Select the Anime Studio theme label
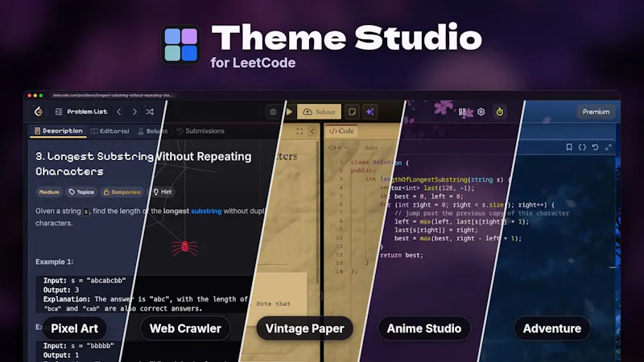The height and width of the screenshot is (362, 644). (x=424, y=328)
